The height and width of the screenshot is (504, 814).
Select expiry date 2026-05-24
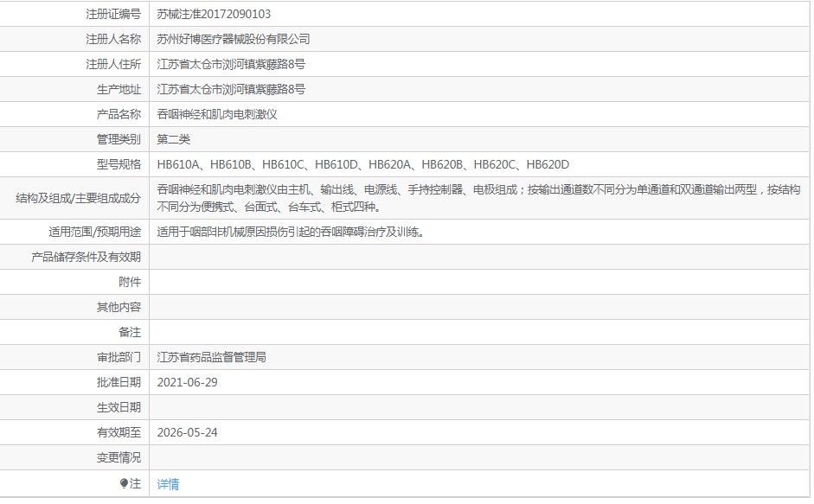(188, 432)
